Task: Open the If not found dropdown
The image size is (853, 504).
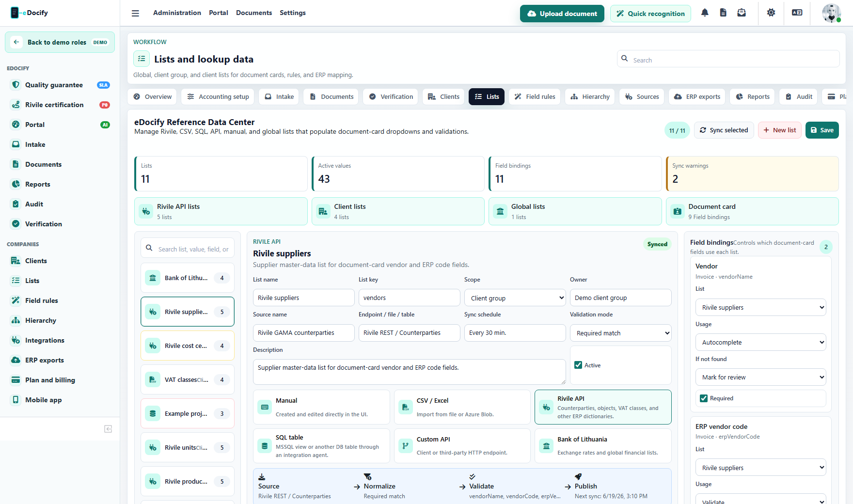Action: click(x=761, y=377)
